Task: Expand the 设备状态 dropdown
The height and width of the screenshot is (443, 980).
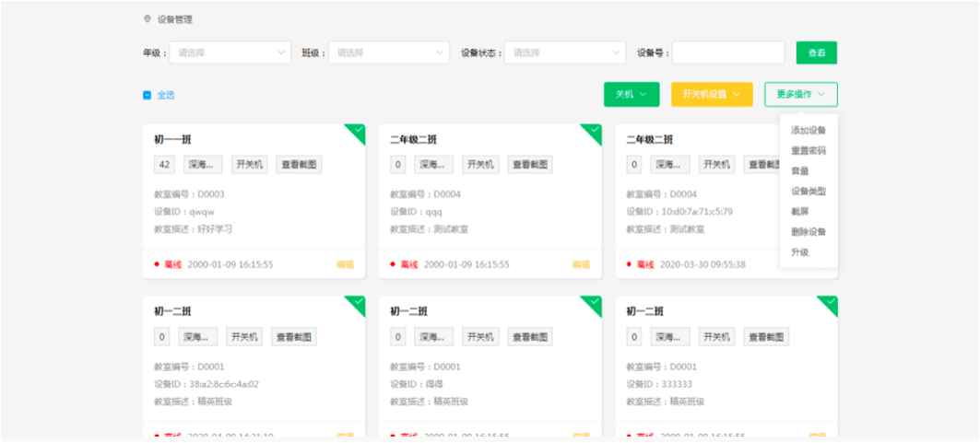Action: coord(565,53)
